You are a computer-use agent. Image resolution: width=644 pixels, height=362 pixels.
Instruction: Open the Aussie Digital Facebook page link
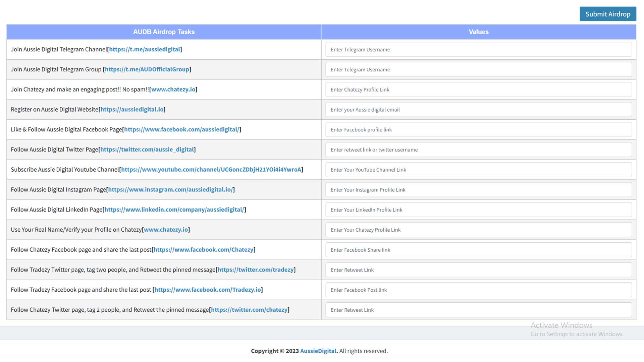pyautogui.click(x=182, y=130)
